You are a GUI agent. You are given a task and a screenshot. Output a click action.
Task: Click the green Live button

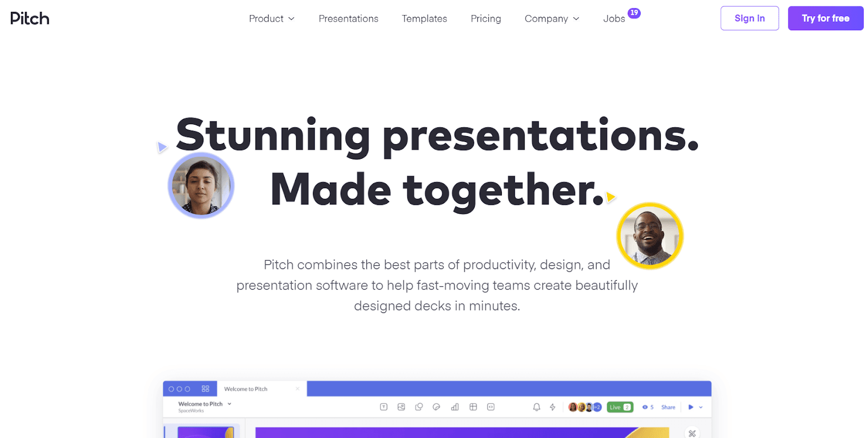coord(620,407)
